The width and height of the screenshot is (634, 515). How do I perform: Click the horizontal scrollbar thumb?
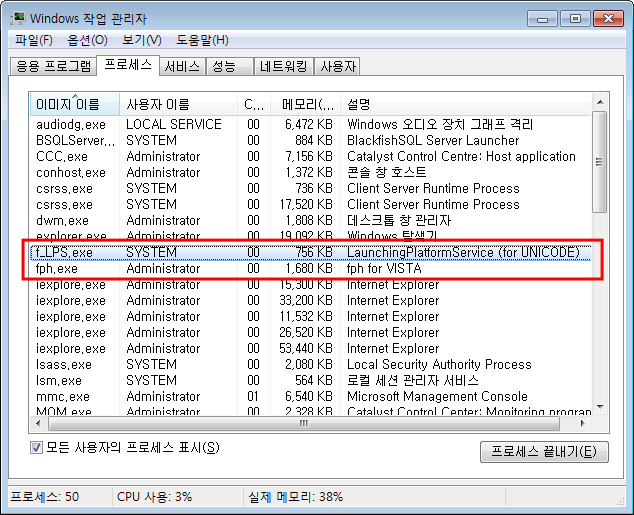click(x=304, y=423)
